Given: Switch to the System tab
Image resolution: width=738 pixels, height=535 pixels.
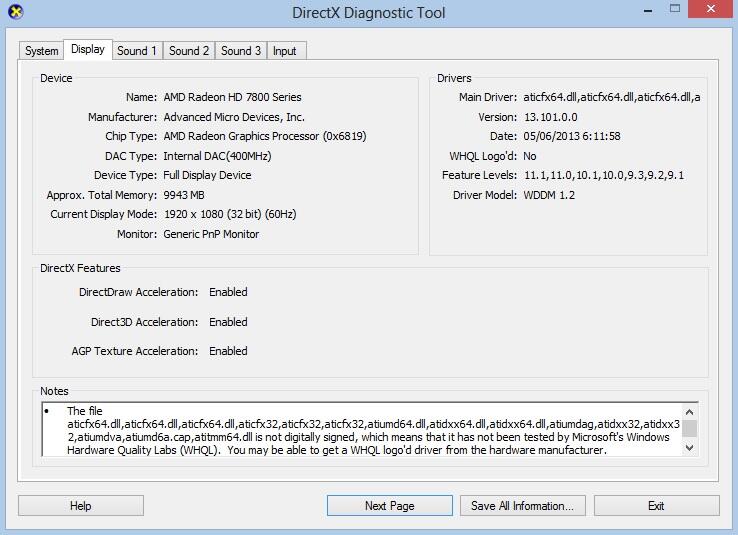Looking at the screenshot, I should pos(41,51).
